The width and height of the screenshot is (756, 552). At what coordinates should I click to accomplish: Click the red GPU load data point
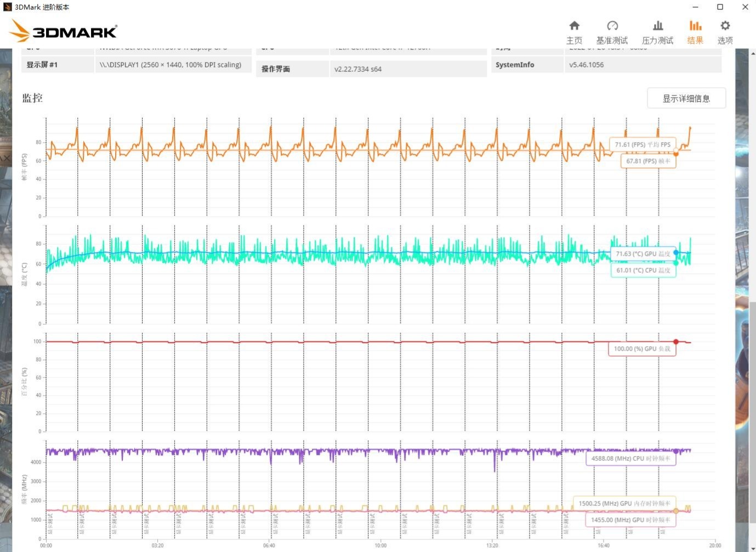tap(676, 342)
